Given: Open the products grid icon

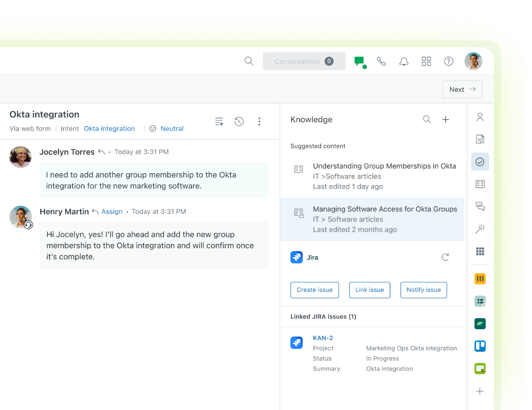Looking at the screenshot, I should 426,61.
